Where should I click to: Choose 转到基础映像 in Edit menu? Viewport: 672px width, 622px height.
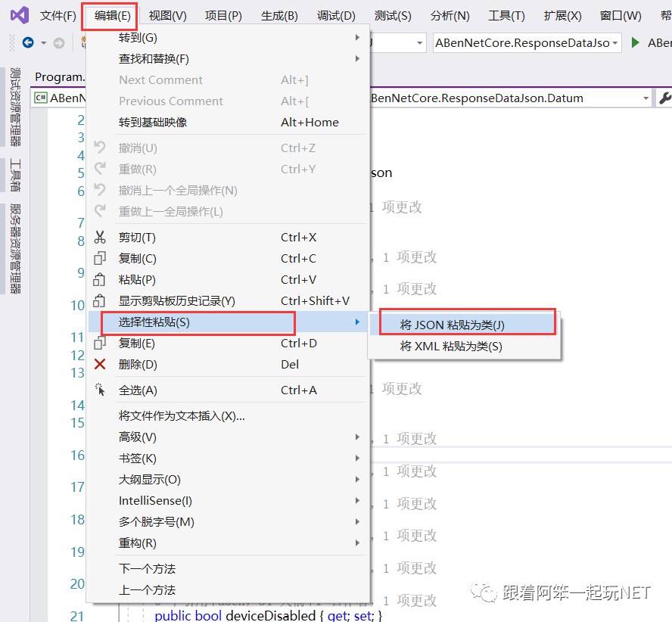click(x=228, y=122)
